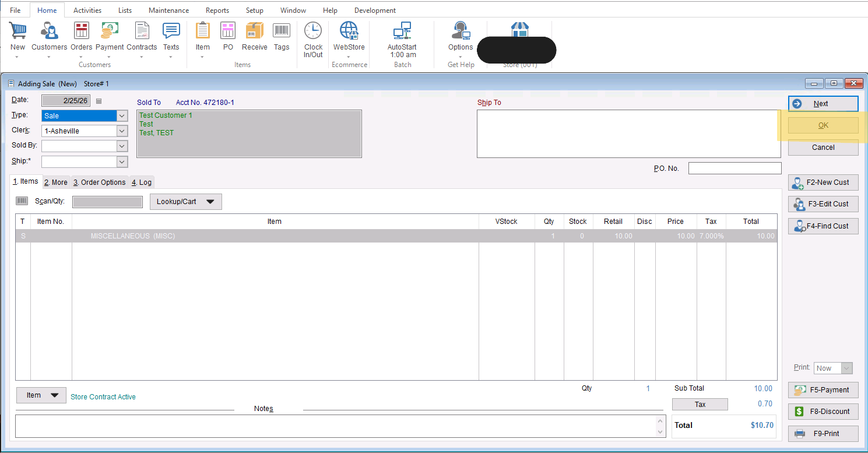Click the F5-Payment button
Viewport: 868px width, 453px height.
823,390
